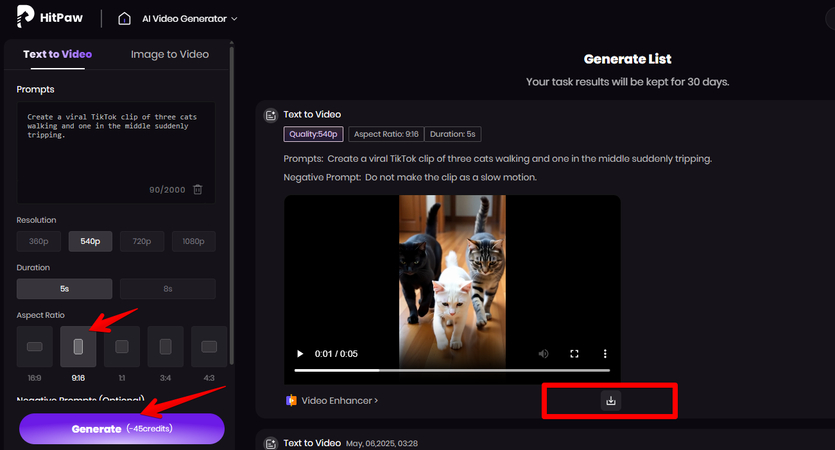This screenshot has height=450, width=835.
Task: Pick the 16:9 aspect ratio icon
Action: [x=35, y=347]
